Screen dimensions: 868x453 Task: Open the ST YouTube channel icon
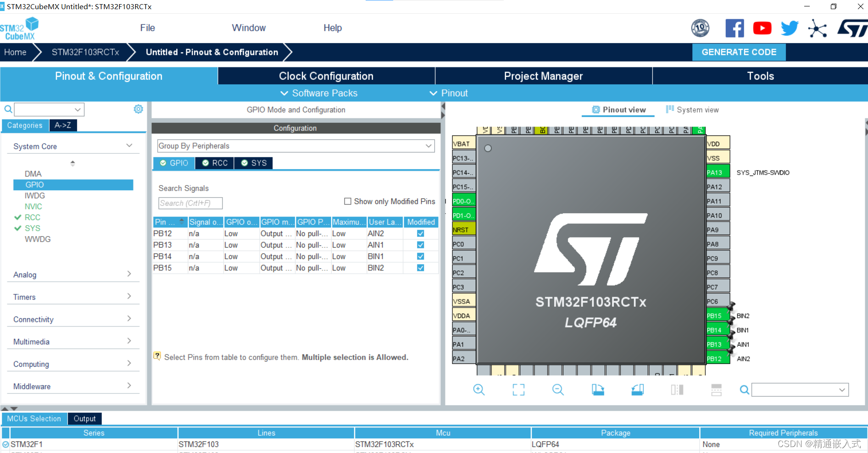tap(762, 28)
